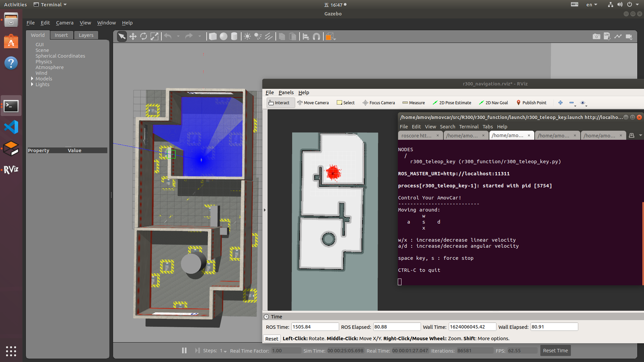Viewport: 644px width, 362px height.
Task: Add a directional light in Gazebo
Action: [269, 36]
